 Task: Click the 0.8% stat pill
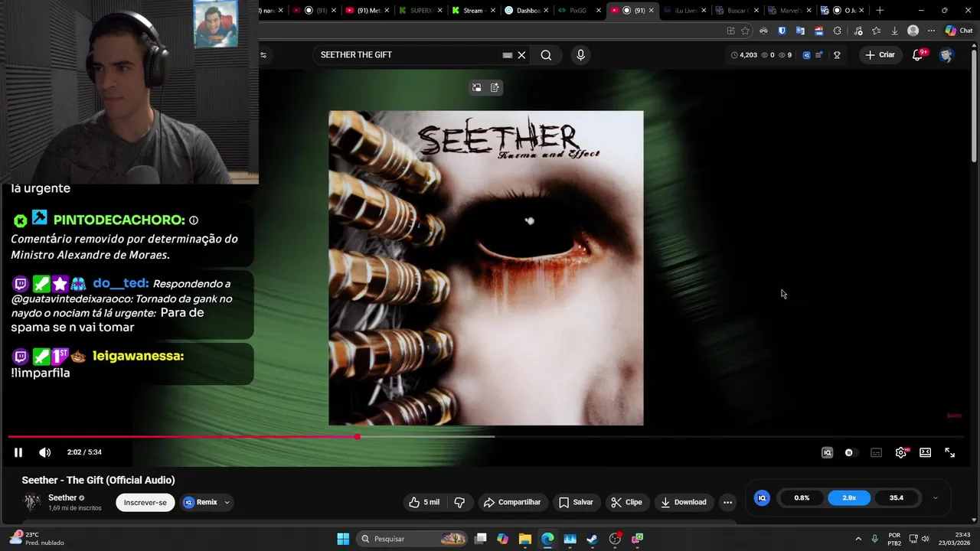802,497
